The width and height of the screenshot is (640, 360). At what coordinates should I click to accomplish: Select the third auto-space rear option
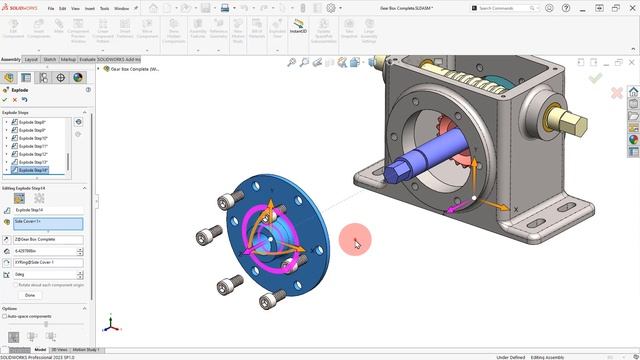click(x=51, y=337)
